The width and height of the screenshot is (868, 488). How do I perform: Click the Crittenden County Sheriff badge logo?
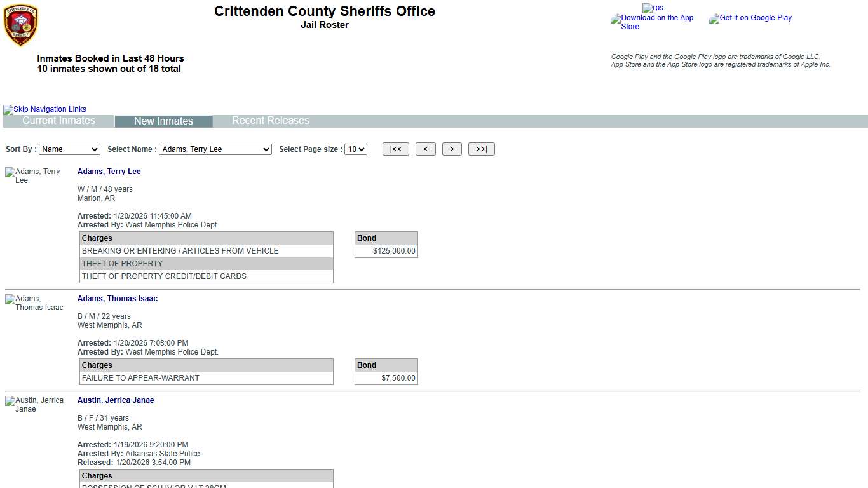[x=20, y=25]
